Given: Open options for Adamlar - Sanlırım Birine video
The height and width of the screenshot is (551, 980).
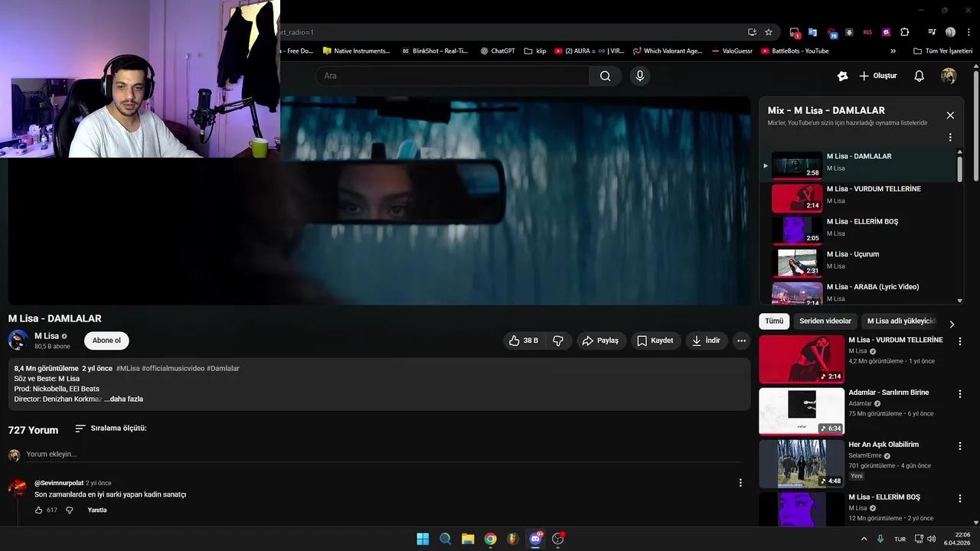Looking at the screenshot, I should [x=959, y=394].
